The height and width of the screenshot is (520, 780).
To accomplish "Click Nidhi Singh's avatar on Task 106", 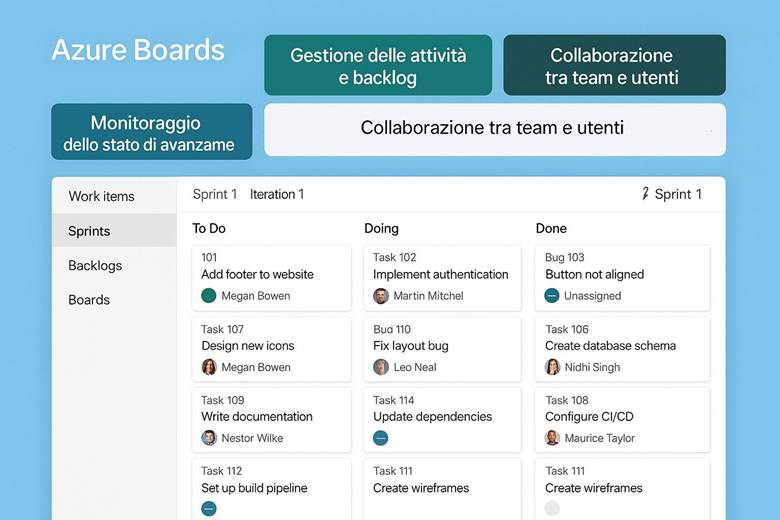I will click(x=553, y=367).
